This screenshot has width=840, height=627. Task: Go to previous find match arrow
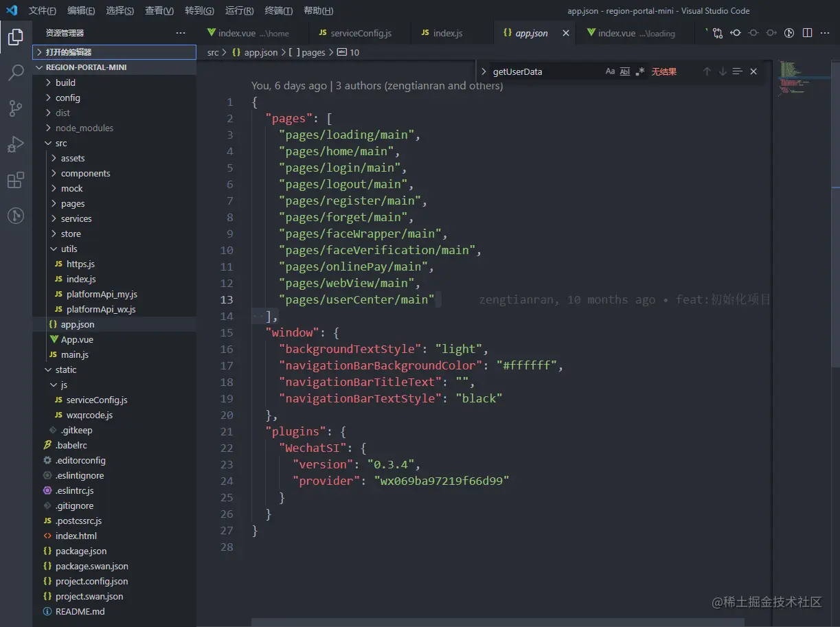pyautogui.click(x=707, y=71)
